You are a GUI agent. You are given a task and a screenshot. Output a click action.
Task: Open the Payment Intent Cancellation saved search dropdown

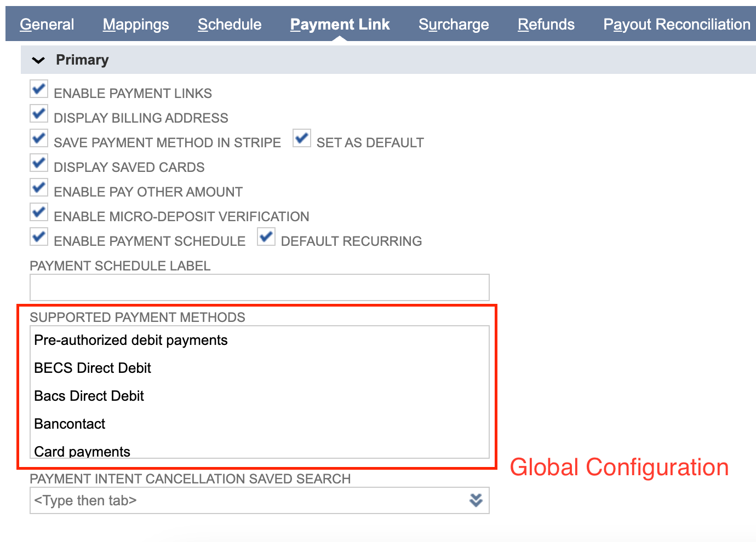pyautogui.click(x=476, y=500)
